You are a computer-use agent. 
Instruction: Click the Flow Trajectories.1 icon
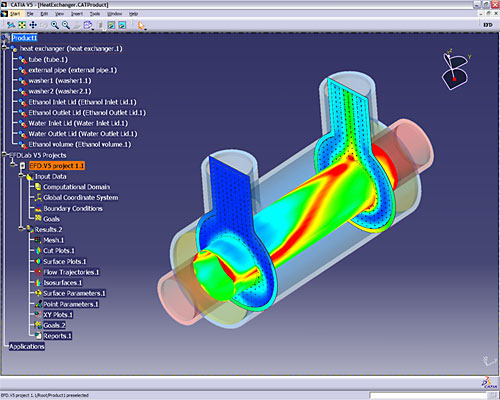pos(38,272)
